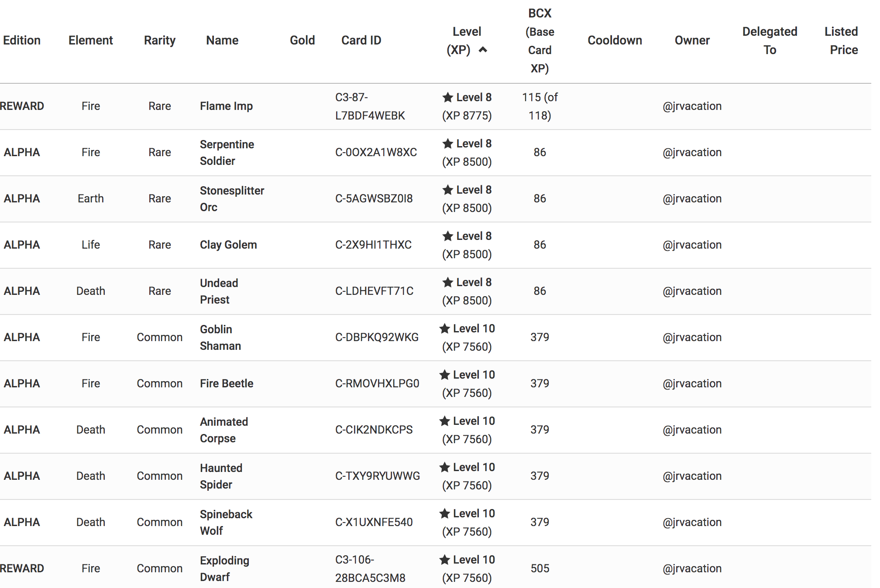Viewport: 880px width, 588px height.
Task: Sort by the Card ID column header
Action: 361,40
